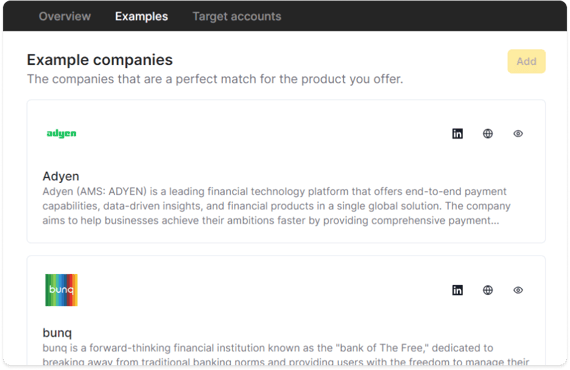Expand Adyen description at trailing ellipsis
Viewport: 570px width, 370px height.
coord(495,221)
